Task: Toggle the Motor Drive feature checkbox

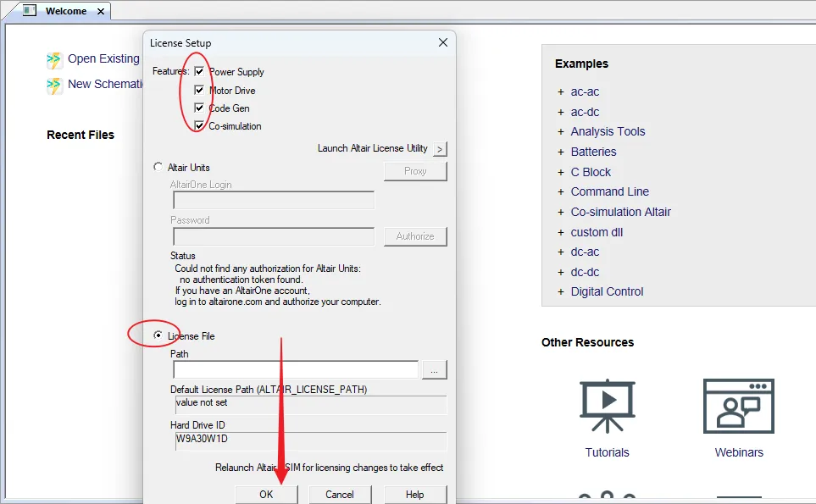Action: tap(199, 90)
